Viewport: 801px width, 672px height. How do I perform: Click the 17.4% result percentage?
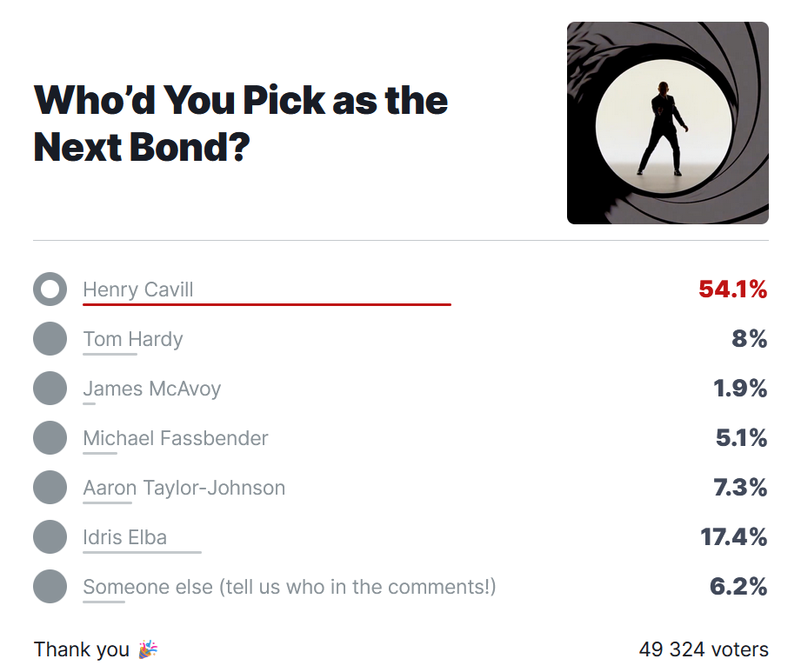733,536
